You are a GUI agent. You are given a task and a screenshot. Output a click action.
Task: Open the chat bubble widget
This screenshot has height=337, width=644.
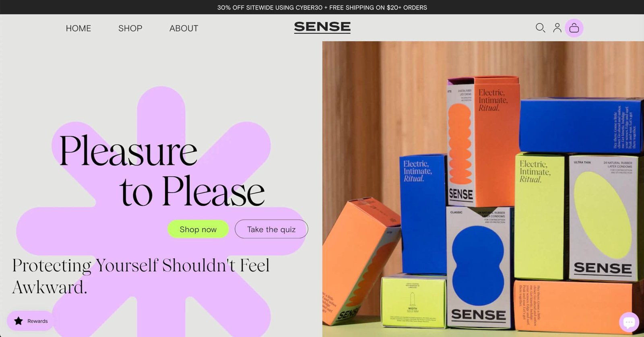[629, 322]
